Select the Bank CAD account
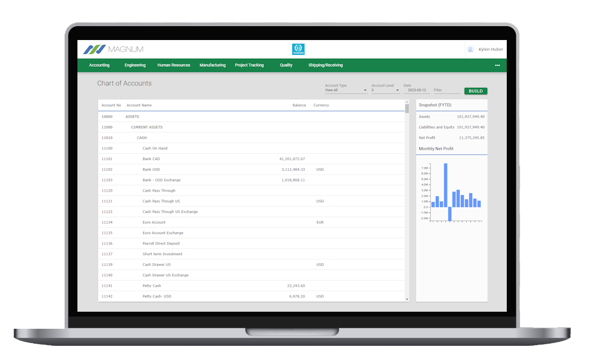Image resolution: width=589 pixels, height=364 pixels. click(x=252, y=159)
